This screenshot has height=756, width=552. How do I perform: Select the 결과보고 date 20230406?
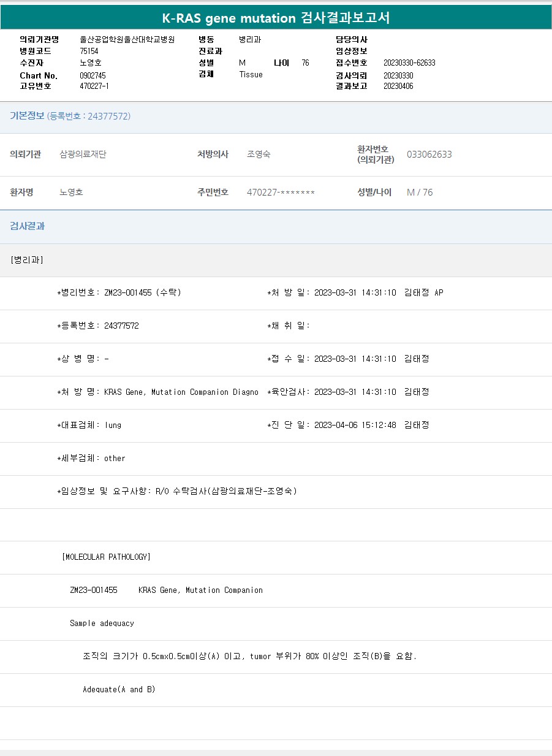398,86
